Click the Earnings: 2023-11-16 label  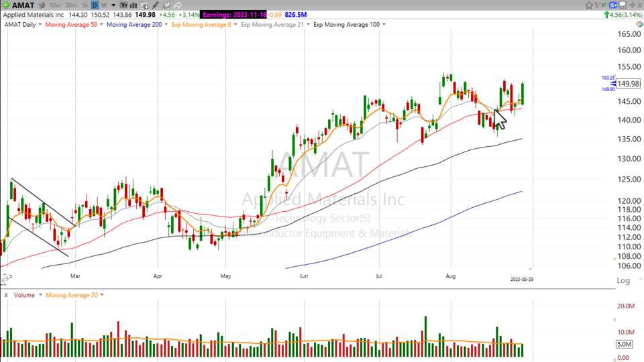234,15
